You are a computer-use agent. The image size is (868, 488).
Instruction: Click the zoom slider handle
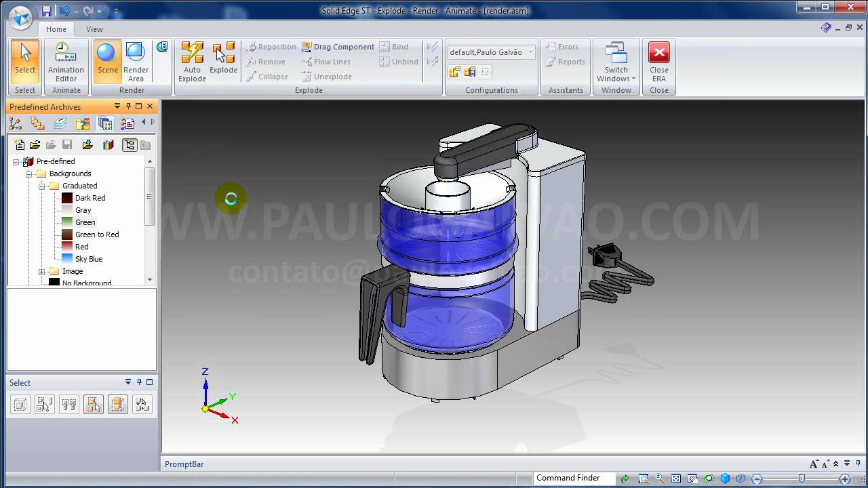[802, 479]
